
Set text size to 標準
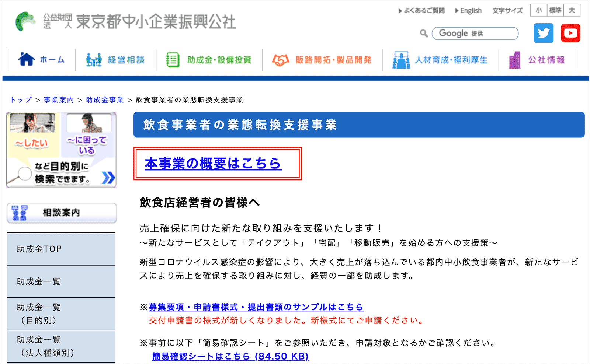pos(555,10)
